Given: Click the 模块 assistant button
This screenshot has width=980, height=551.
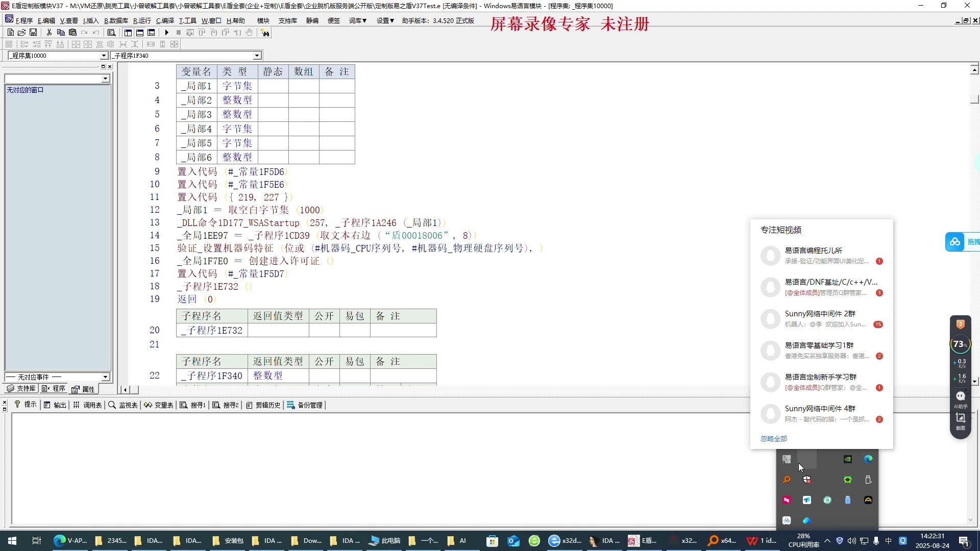Looking at the screenshot, I should (x=263, y=20).
